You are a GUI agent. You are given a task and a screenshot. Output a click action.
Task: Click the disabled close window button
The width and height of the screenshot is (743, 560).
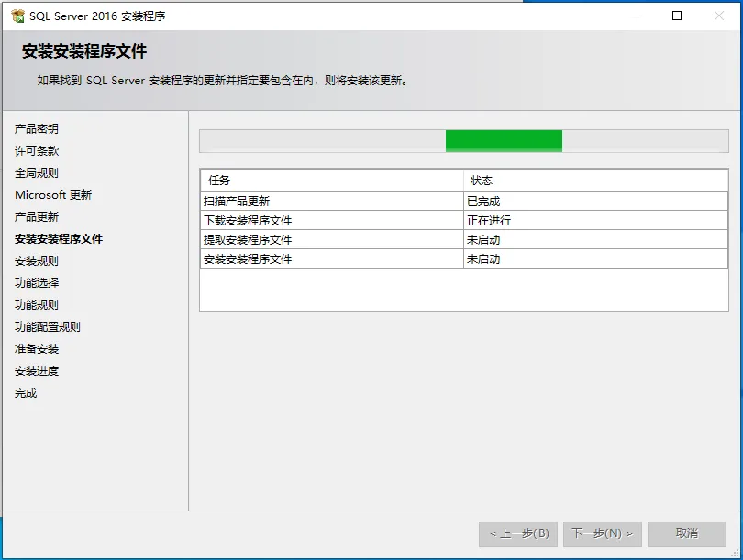tap(718, 16)
